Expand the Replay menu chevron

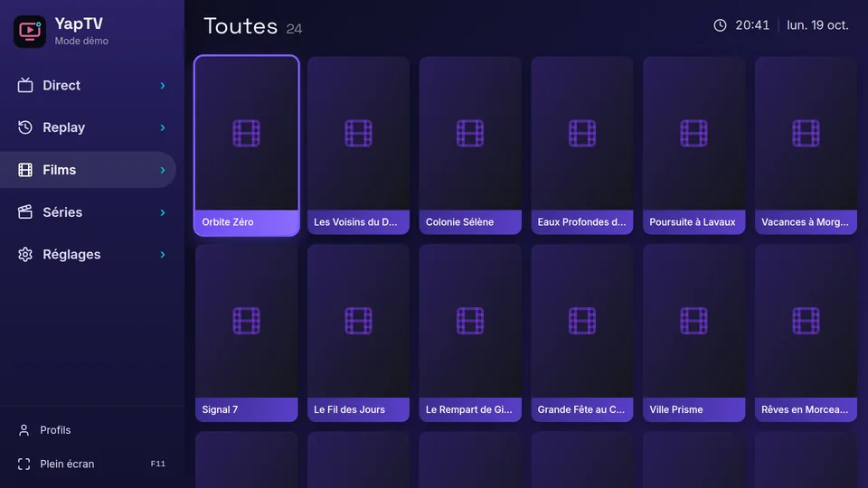(162, 127)
